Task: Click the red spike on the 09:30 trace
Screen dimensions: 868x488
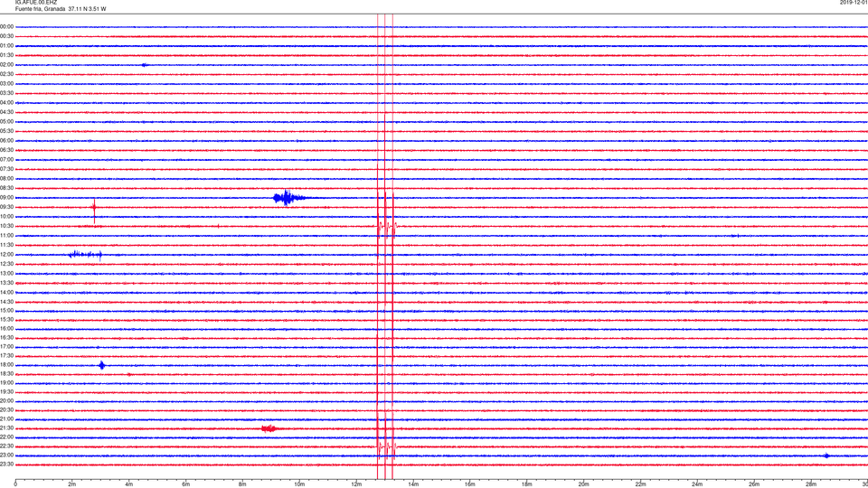Action: [x=94, y=211]
